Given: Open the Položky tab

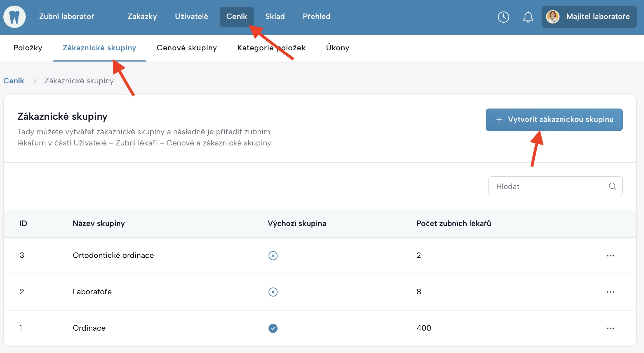Looking at the screenshot, I should [28, 48].
